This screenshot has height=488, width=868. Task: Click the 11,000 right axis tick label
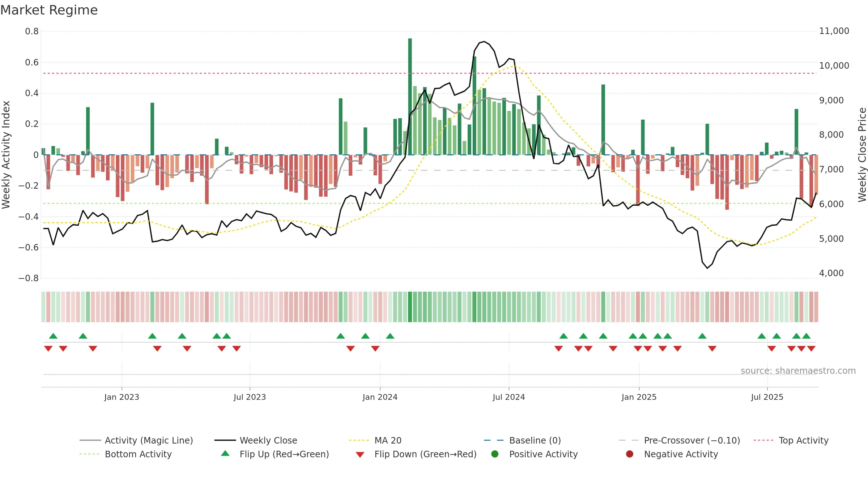(x=834, y=31)
